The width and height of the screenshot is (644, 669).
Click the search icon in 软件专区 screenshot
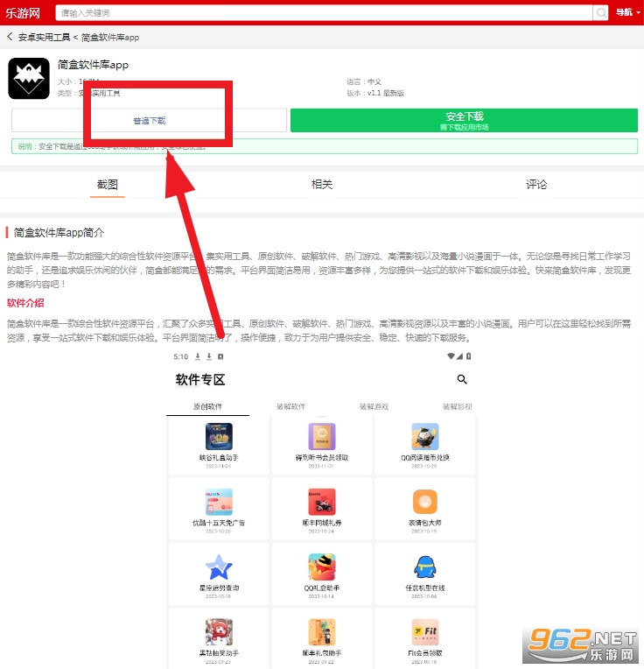click(x=462, y=379)
